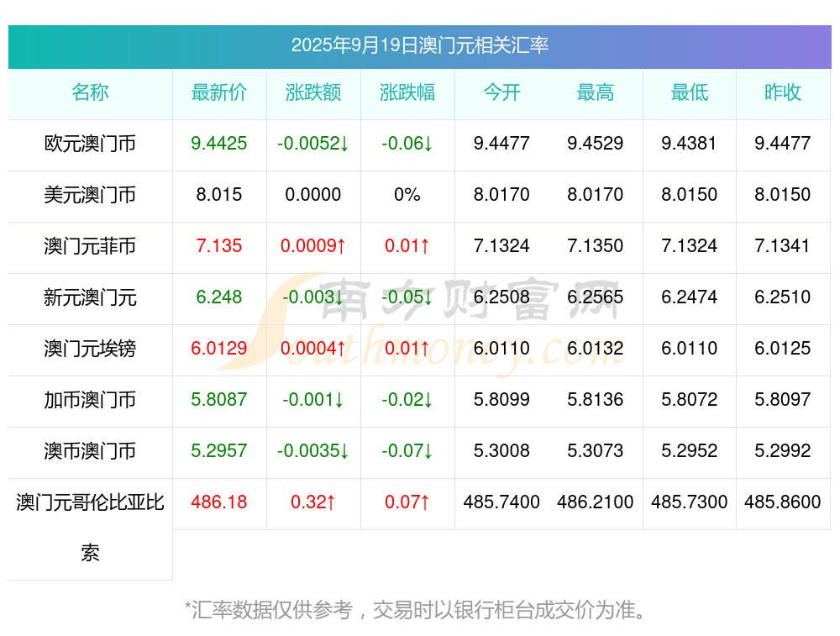Click change percent -0.07↓
The width and height of the screenshot is (840, 636).
tap(407, 450)
